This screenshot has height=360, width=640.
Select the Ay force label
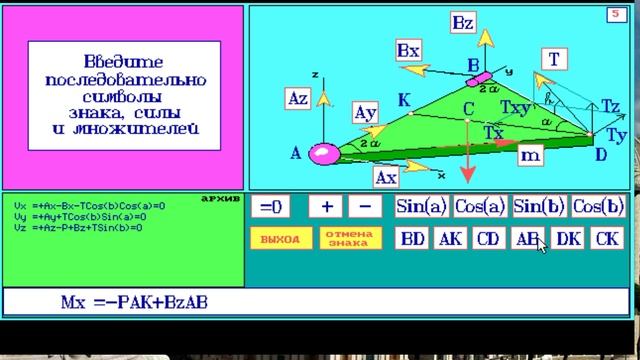[x=365, y=113]
